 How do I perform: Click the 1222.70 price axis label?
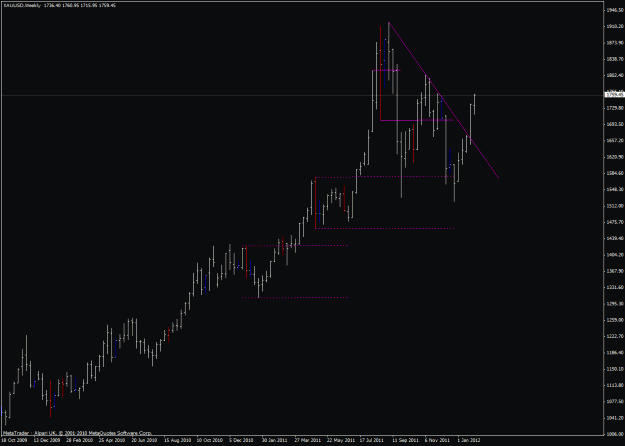tap(615, 336)
